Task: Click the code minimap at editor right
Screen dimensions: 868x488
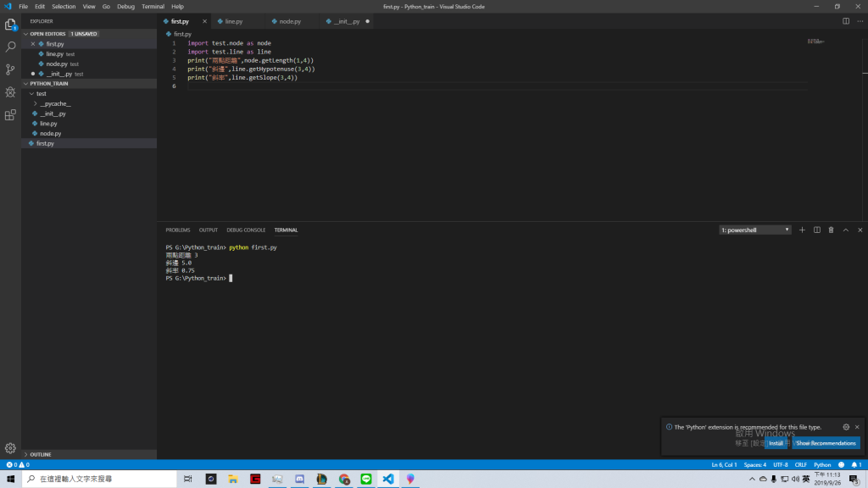Action: [815, 42]
